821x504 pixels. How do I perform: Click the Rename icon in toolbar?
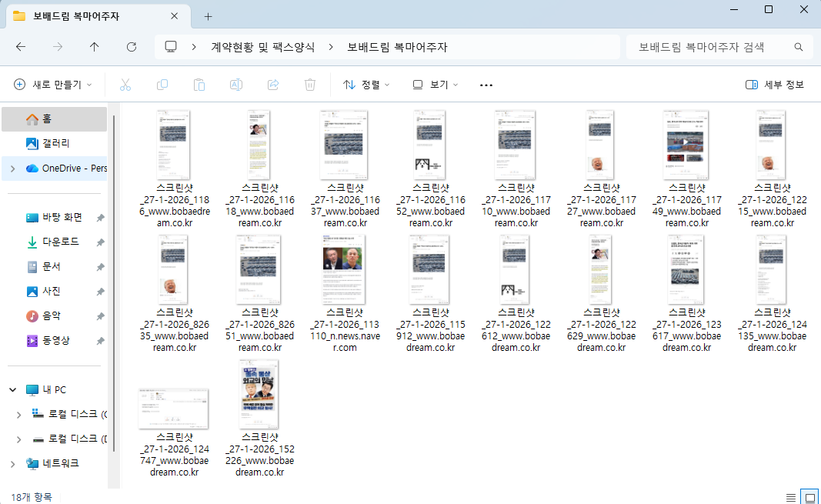pyautogui.click(x=236, y=85)
